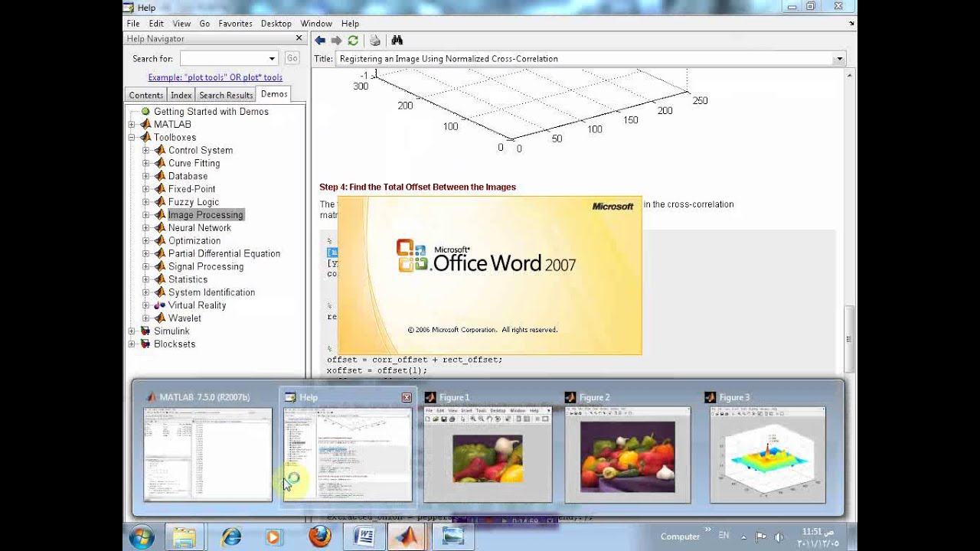Close the Help preview thumbnail
The image size is (980, 551).
(407, 397)
